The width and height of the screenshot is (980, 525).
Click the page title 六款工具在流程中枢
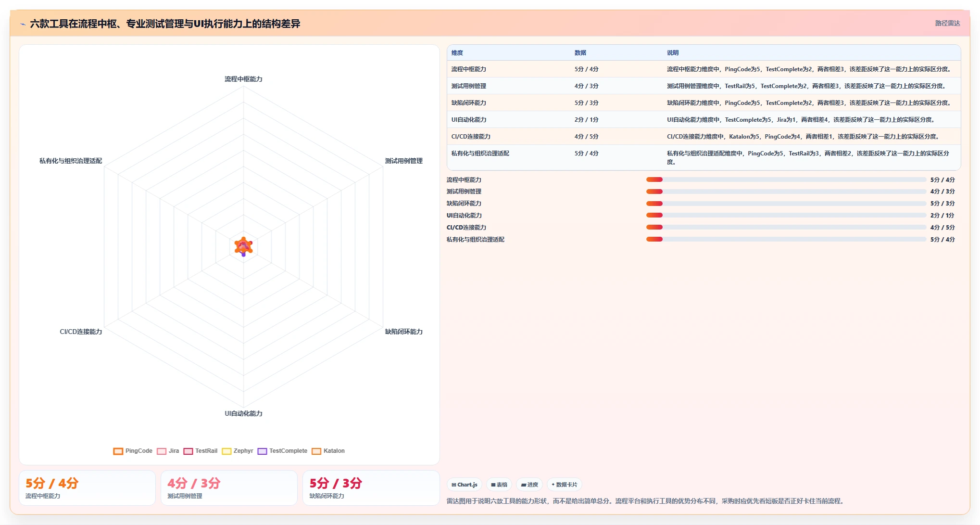pos(165,24)
